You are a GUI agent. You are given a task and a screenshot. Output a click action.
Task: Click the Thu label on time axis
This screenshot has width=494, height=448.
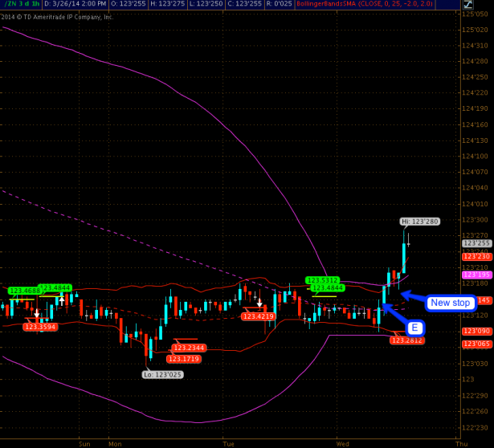click(462, 444)
